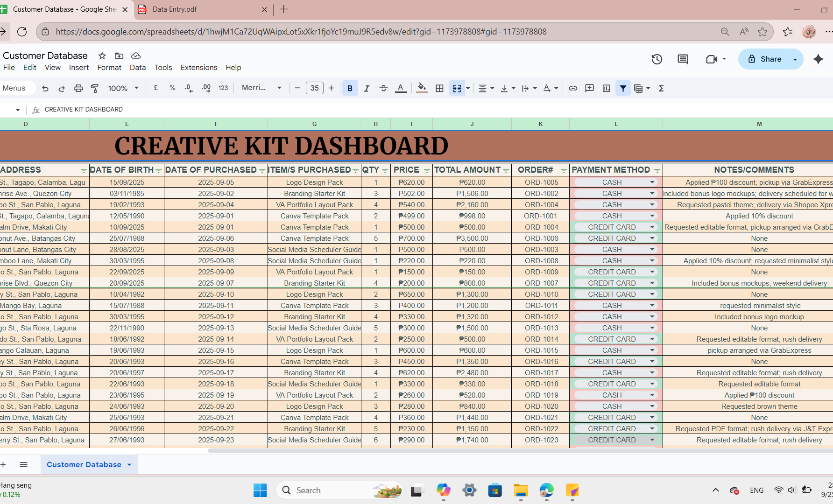Toggle italic formatting

(x=367, y=88)
